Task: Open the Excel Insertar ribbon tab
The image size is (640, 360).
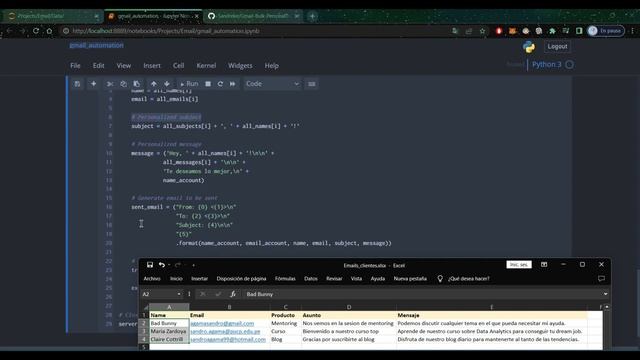Action: coord(199,278)
